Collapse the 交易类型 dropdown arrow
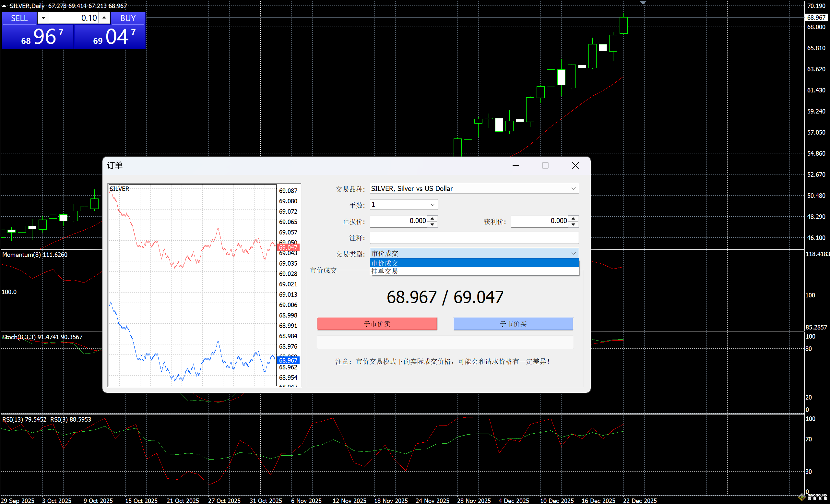 pyautogui.click(x=573, y=253)
